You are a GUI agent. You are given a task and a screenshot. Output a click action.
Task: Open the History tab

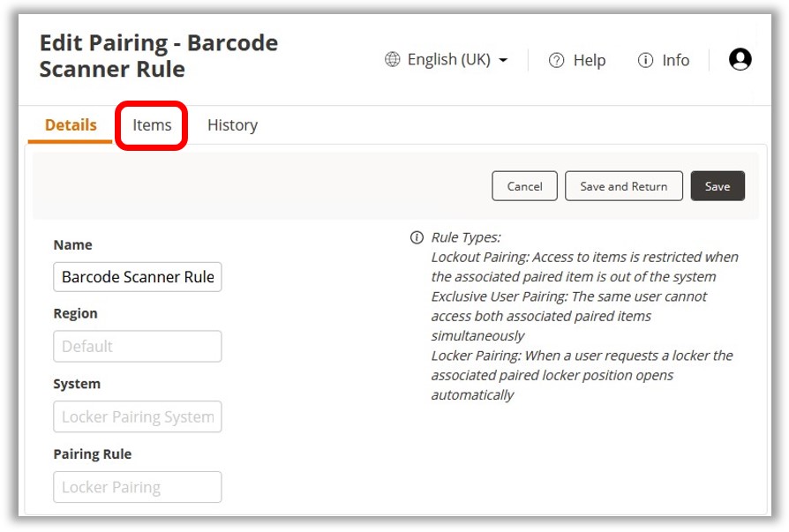pyautogui.click(x=232, y=125)
